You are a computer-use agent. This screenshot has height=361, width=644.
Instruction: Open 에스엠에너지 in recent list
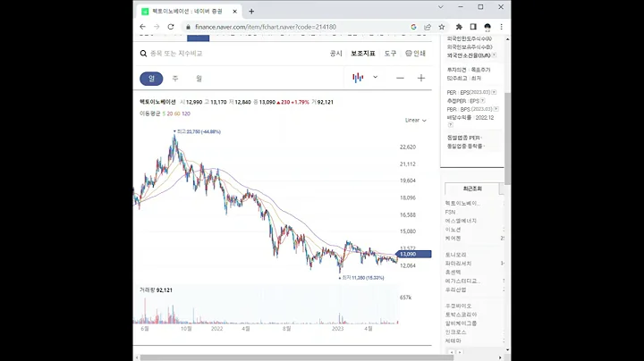coord(461,221)
